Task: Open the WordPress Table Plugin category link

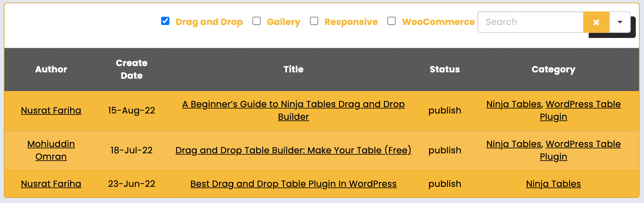Action: (582, 104)
